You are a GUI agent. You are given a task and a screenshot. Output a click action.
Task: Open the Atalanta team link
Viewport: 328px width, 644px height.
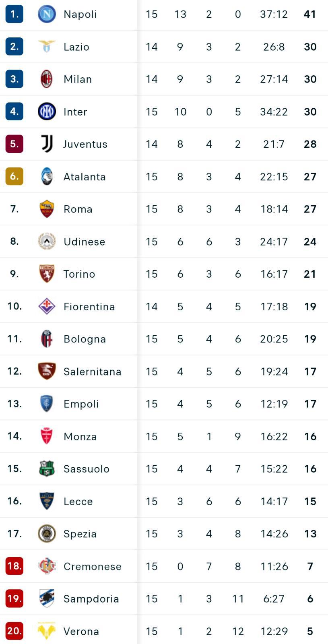85,177
